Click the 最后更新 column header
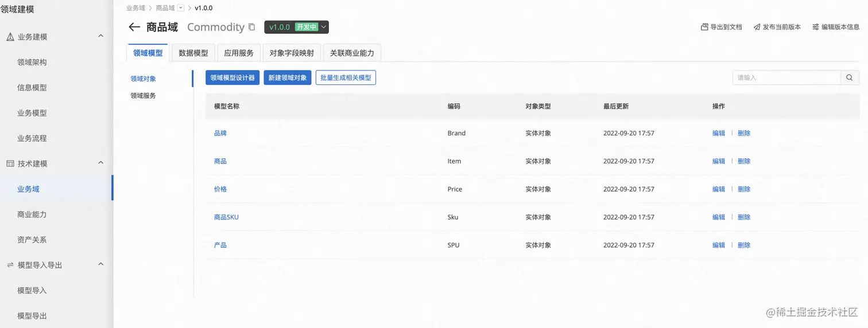Image resolution: width=868 pixels, height=328 pixels. tap(616, 107)
